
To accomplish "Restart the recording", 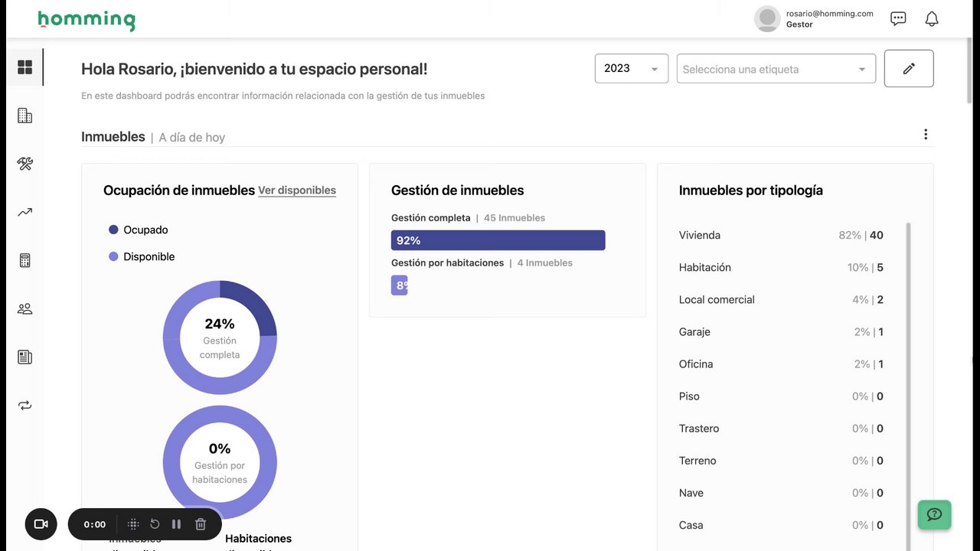I will (155, 524).
